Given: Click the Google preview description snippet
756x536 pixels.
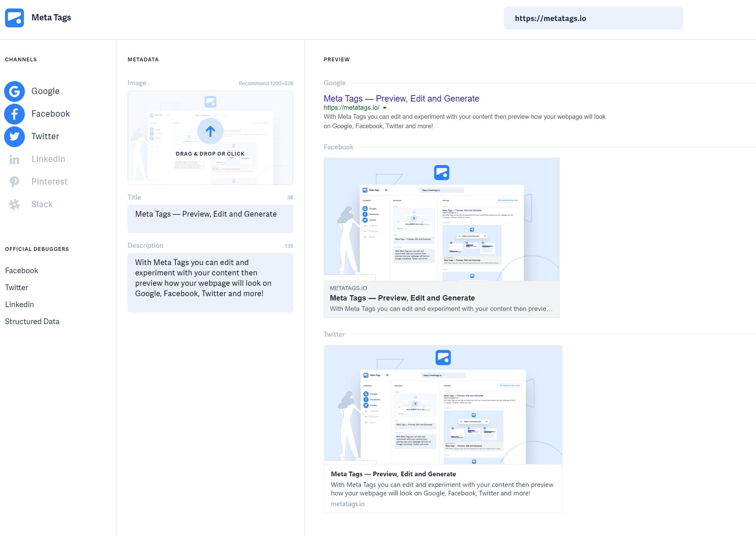Looking at the screenshot, I should point(465,121).
